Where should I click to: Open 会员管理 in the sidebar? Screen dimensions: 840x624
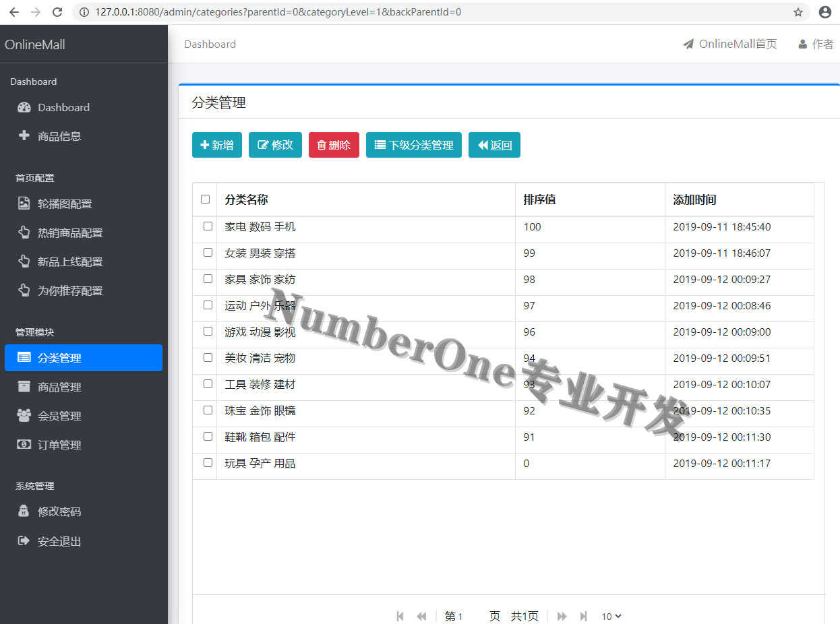click(84, 416)
